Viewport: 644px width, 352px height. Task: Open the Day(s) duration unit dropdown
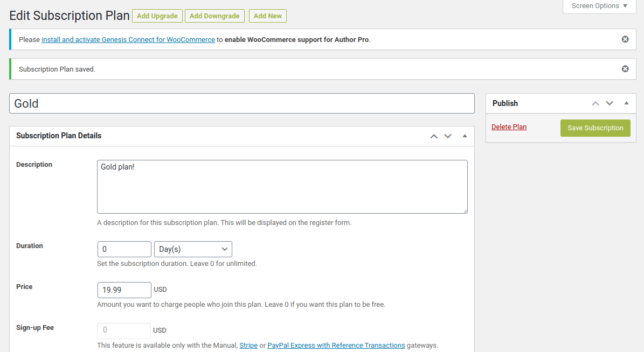coord(193,249)
